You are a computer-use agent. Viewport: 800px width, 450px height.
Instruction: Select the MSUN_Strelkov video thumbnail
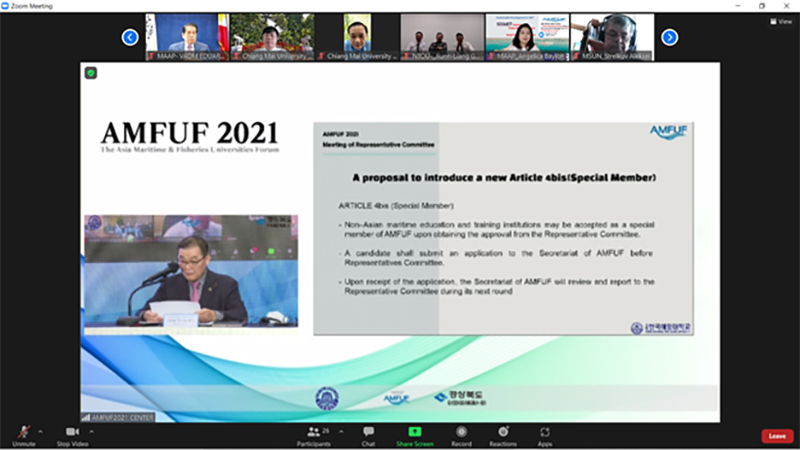[x=612, y=37]
